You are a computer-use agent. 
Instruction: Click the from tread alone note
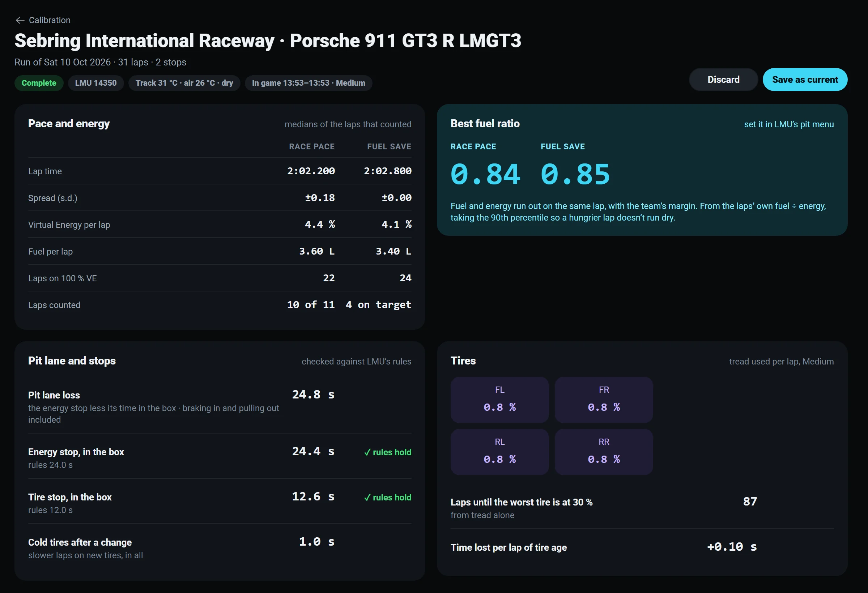tap(482, 515)
